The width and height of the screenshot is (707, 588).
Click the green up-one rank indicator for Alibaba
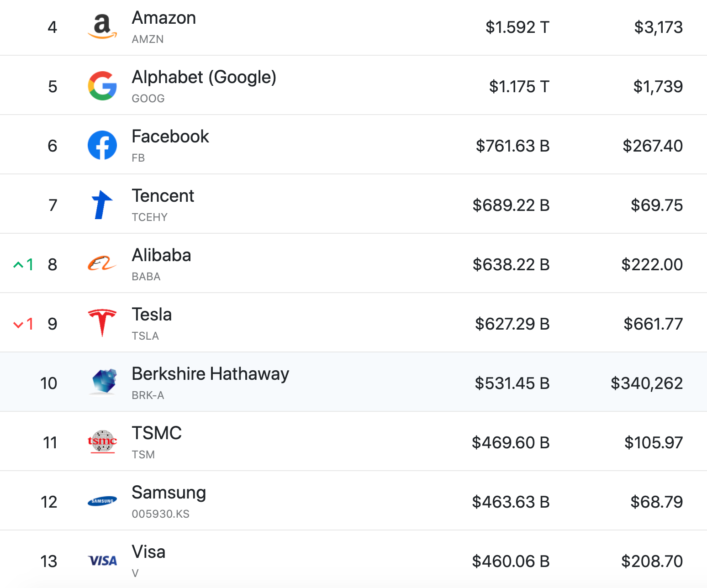[23, 264]
